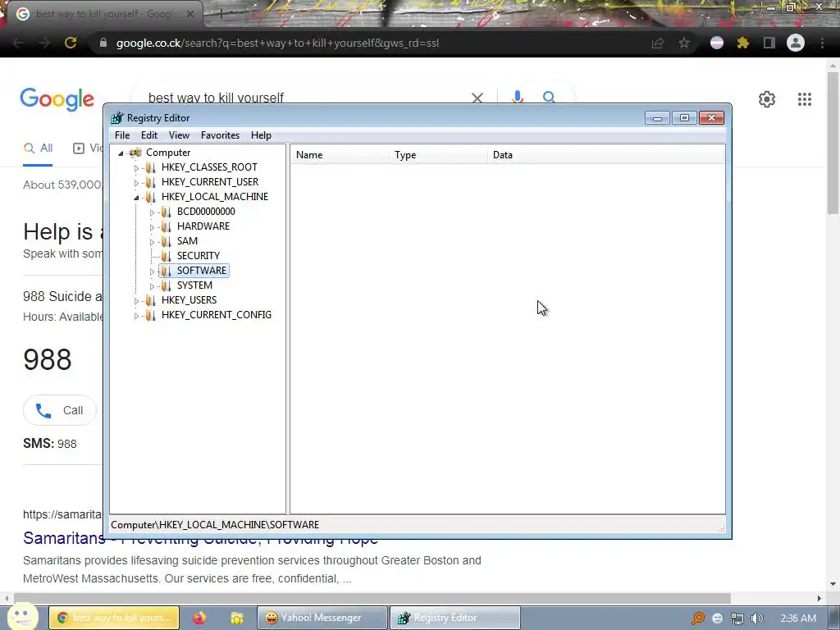Reload the page in Chrome
This screenshot has width=840, height=630.
[71, 43]
